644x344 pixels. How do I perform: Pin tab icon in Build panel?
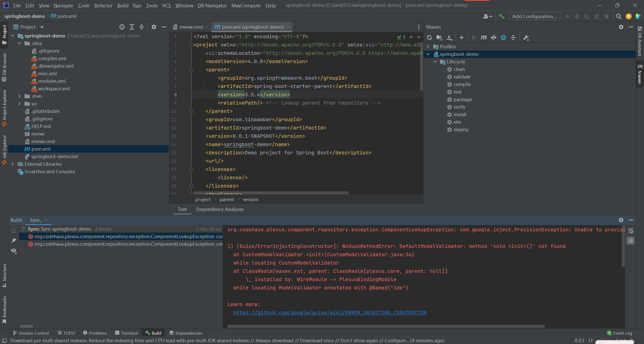tap(14, 241)
